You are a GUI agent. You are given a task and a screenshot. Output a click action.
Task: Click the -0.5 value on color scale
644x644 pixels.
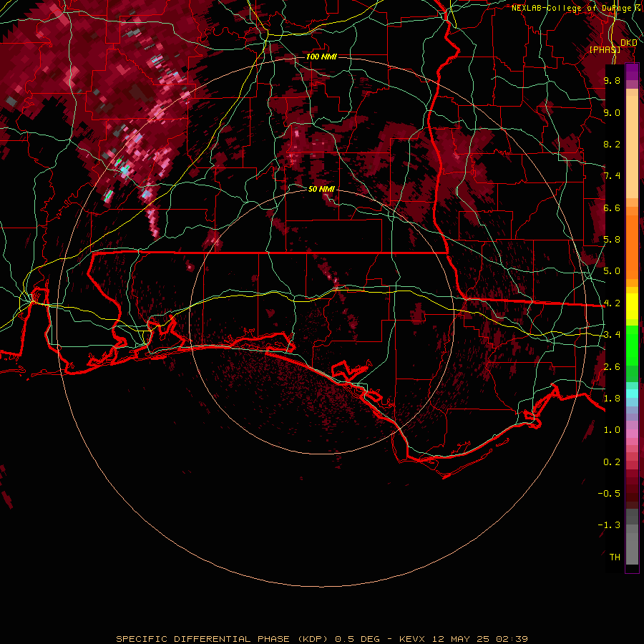(x=609, y=494)
